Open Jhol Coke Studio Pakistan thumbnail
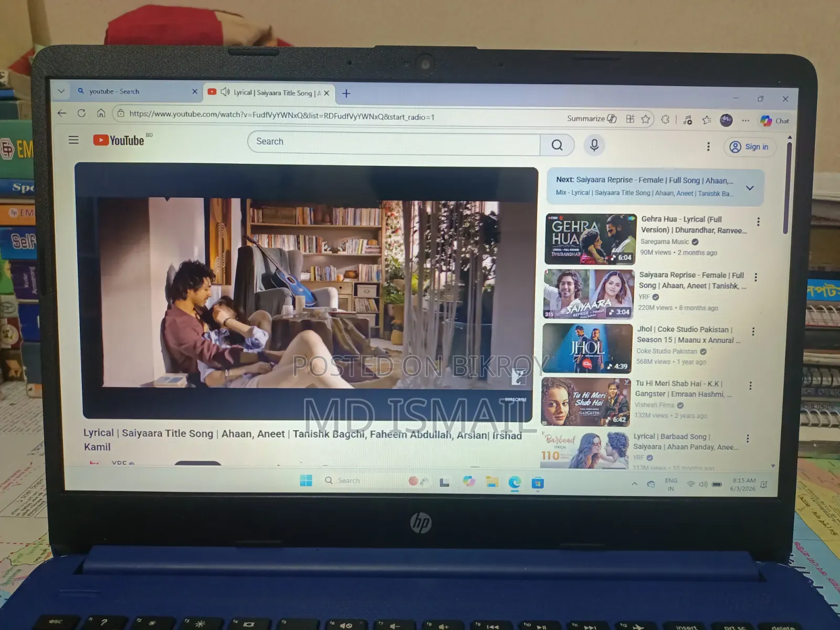Viewport: 840px width, 630px height. [x=587, y=348]
